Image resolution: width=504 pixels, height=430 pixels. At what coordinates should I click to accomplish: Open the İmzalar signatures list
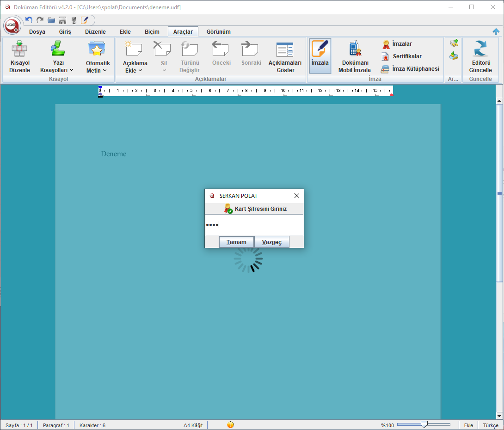[x=397, y=44]
